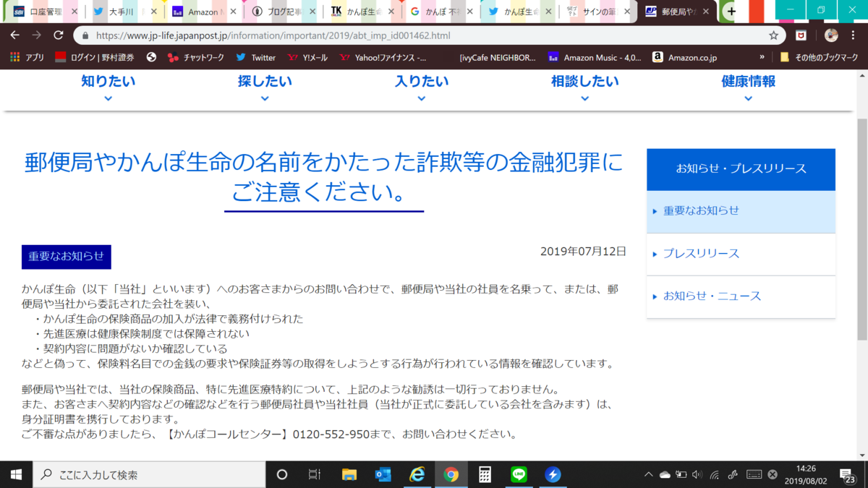The height and width of the screenshot is (488, 868).
Task: Open File Explorer from the taskbar
Action: pos(349,475)
